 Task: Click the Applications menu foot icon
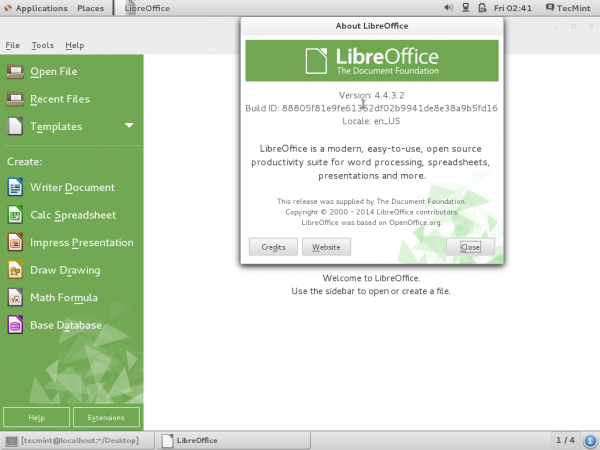tap(7, 8)
